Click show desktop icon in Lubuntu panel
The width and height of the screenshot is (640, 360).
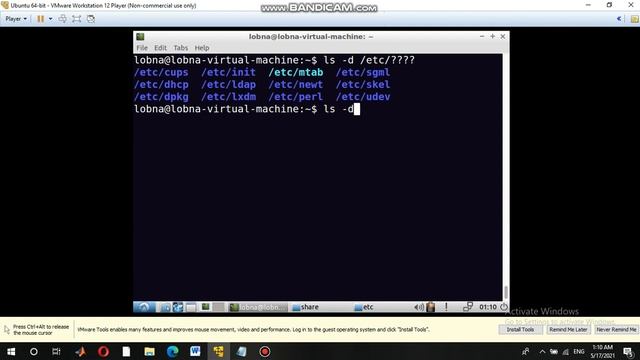click(191, 307)
